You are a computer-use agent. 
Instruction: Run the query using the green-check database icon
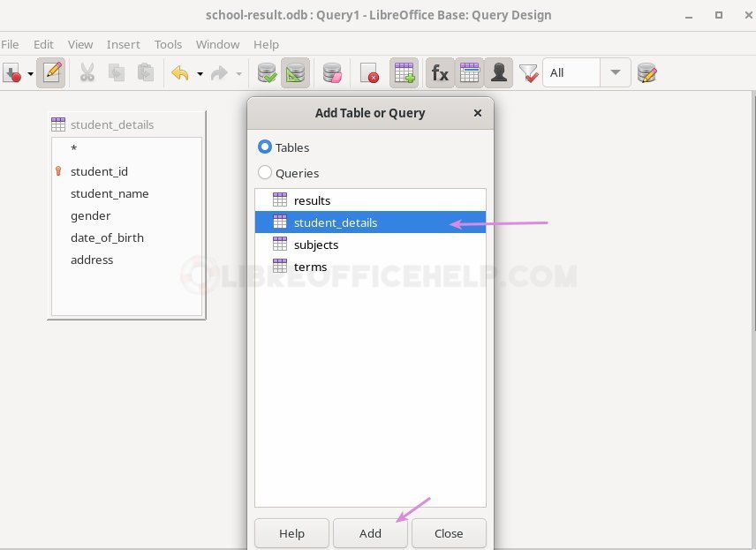267,72
